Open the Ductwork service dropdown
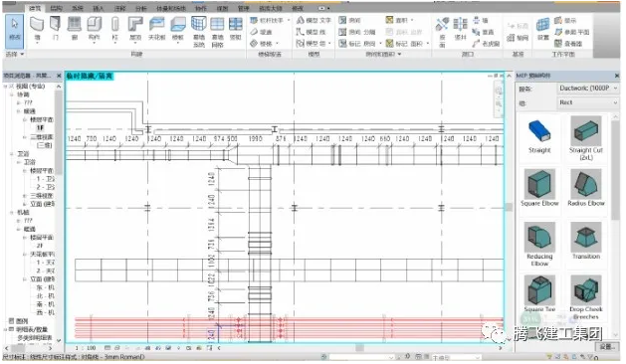 coord(587,89)
